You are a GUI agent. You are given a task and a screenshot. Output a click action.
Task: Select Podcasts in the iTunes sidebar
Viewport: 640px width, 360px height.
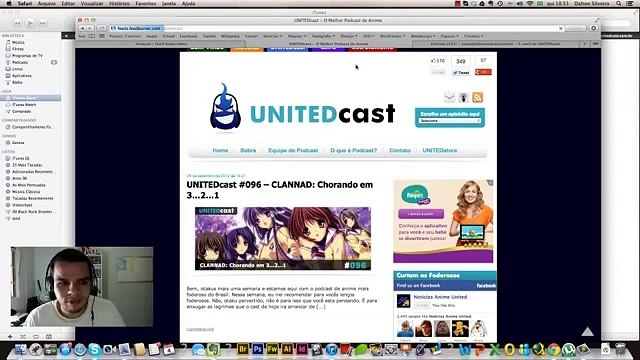click(x=20, y=62)
